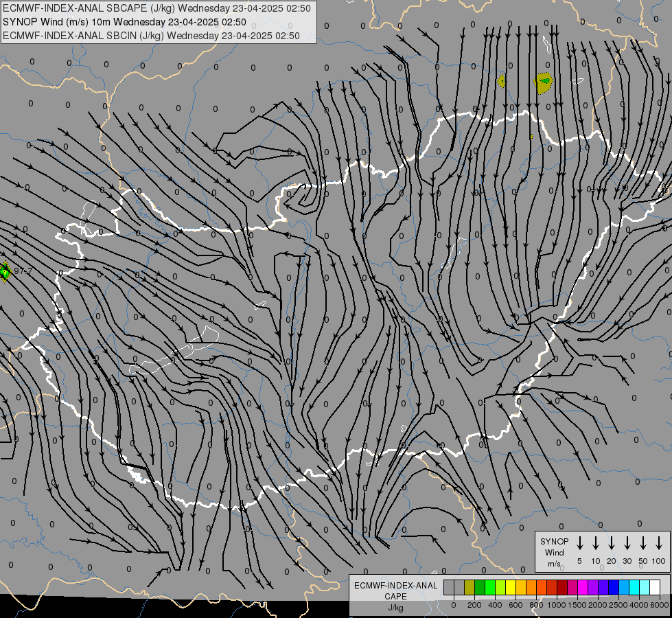Click the SBCIN title line
Viewport: 672px width, 618px height.
tap(151, 36)
